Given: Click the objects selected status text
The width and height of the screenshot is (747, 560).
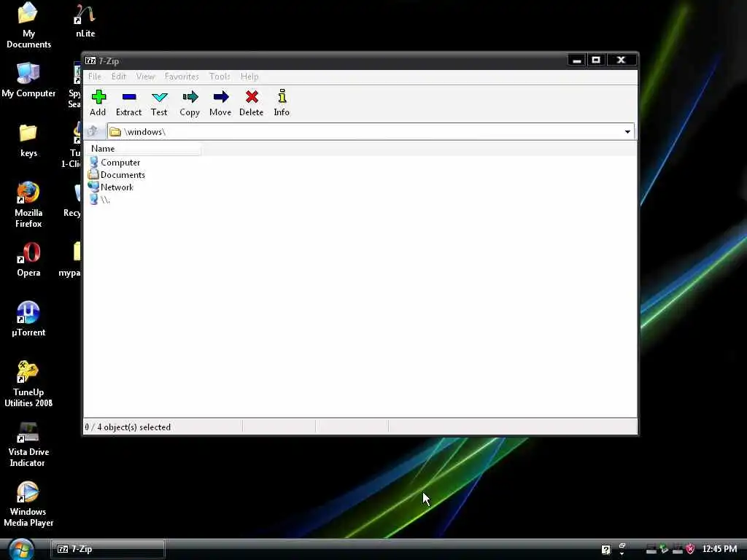Looking at the screenshot, I should [128, 427].
